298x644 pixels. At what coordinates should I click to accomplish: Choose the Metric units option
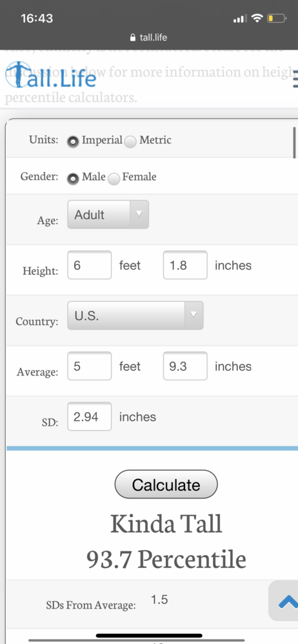click(130, 142)
